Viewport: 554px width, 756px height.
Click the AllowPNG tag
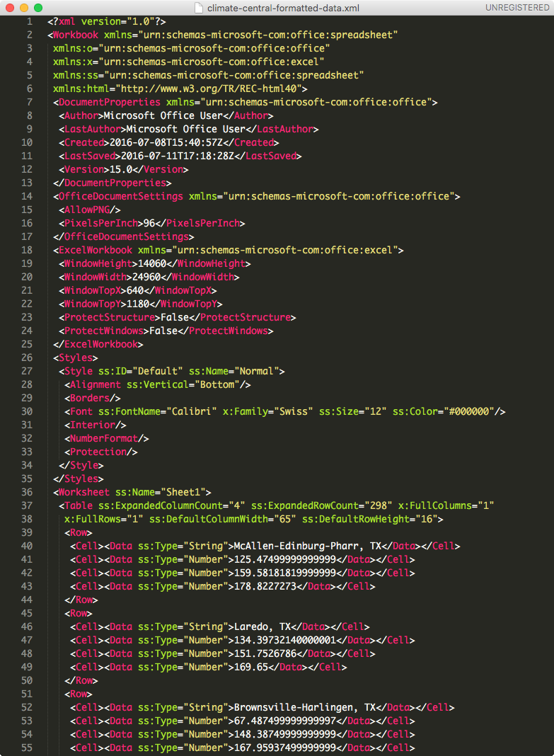90,210
